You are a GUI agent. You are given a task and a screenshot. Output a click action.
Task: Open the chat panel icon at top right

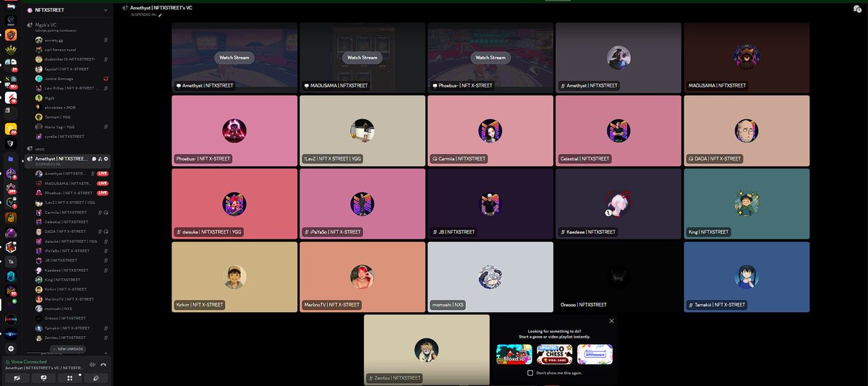857,9
